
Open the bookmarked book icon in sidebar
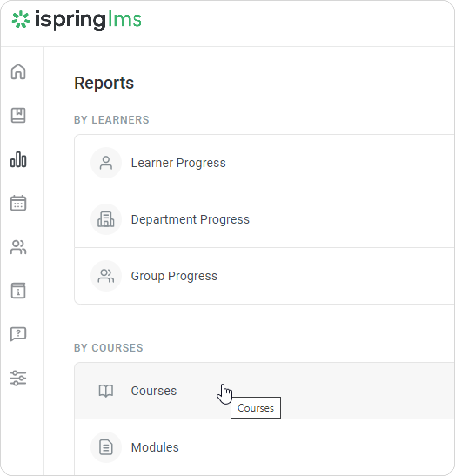click(x=18, y=115)
